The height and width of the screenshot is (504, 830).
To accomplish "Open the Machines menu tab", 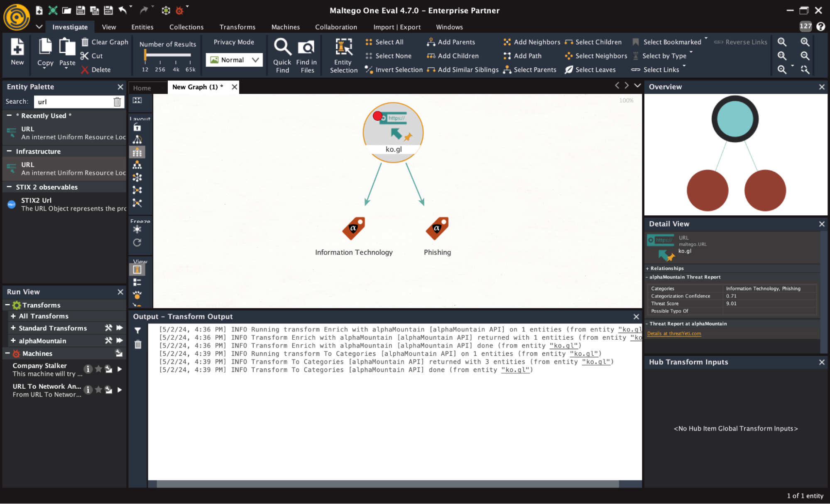I will (285, 27).
